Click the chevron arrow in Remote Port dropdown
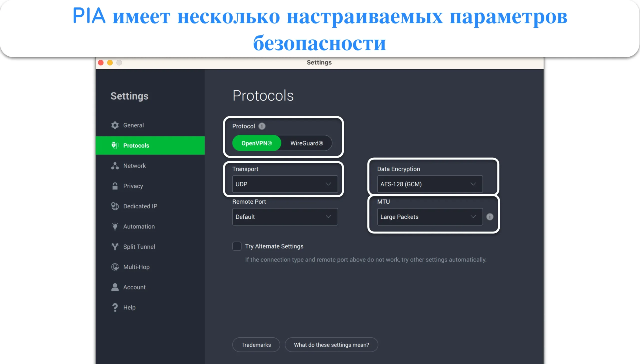640x364 pixels. pos(328,217)
